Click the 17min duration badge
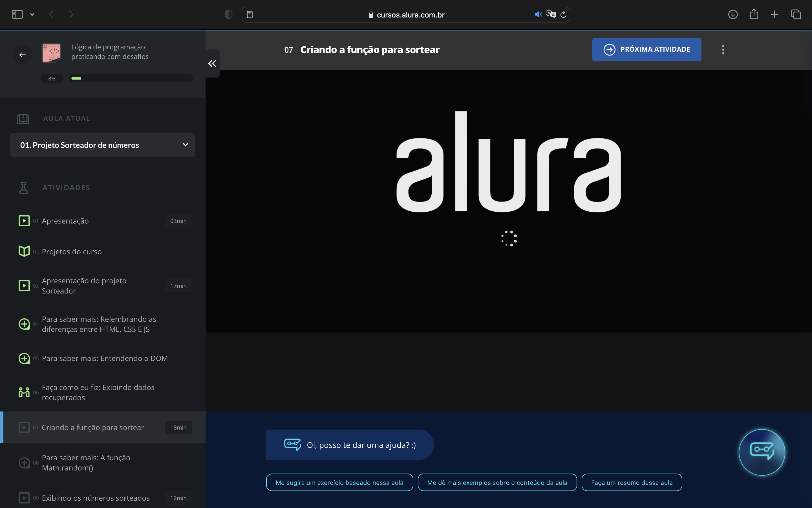The width and height of the screenshot is (812, 508). pyautogui.click(x=178, y=286)
